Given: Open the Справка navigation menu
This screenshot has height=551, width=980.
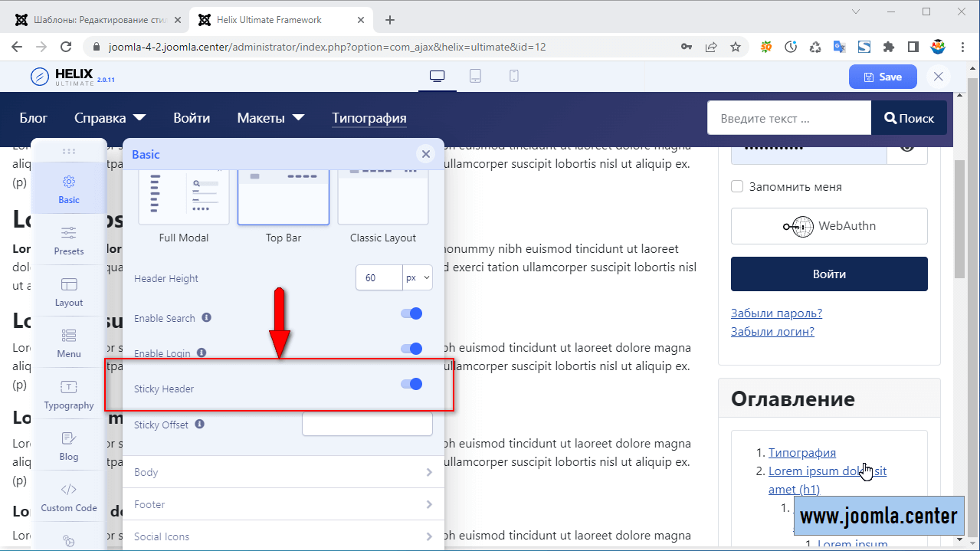Looking at the screenshot, I should (110, 118).
